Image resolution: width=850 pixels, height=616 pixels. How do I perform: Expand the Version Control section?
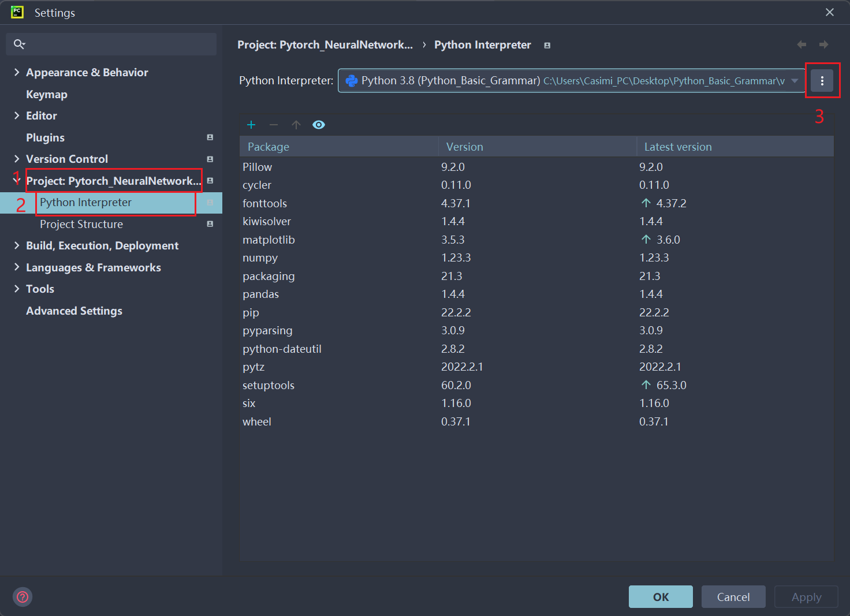(x=17, y=159)
